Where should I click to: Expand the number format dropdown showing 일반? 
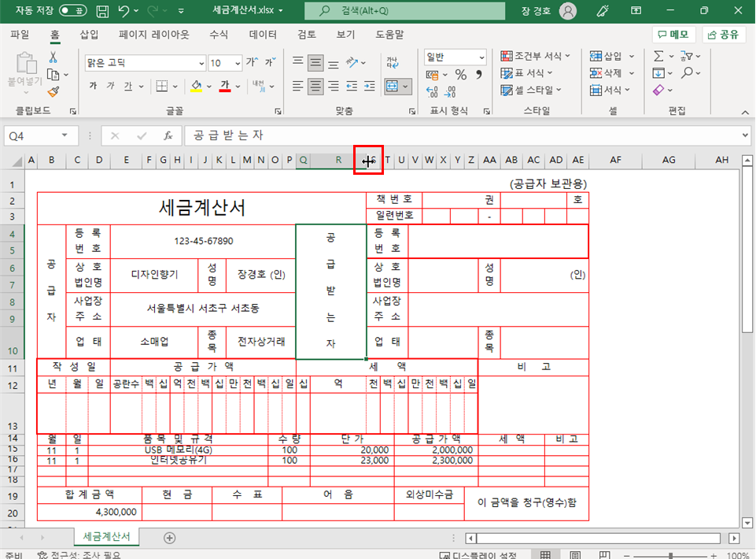tap(481, 57)
